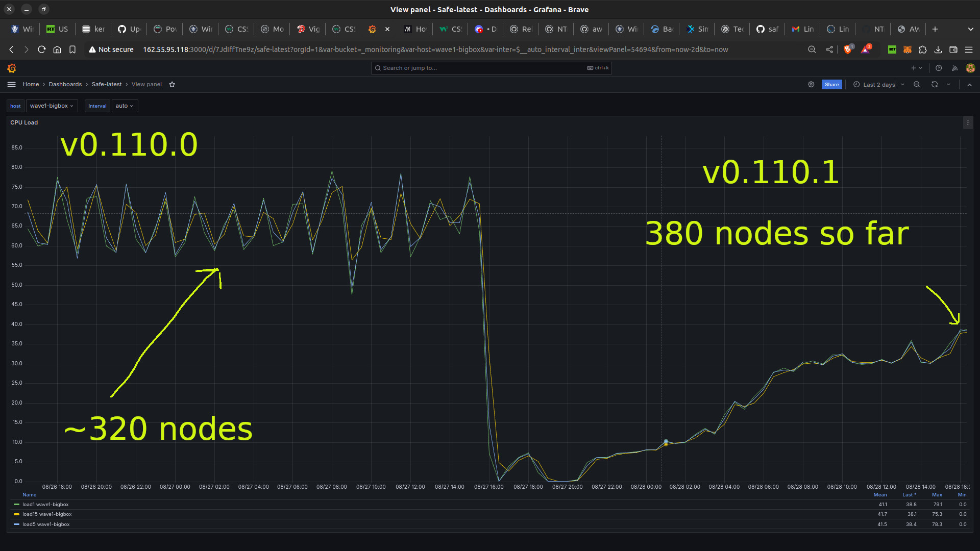Toggle load5 wave1-bigbox series in legend

point(46,524)
